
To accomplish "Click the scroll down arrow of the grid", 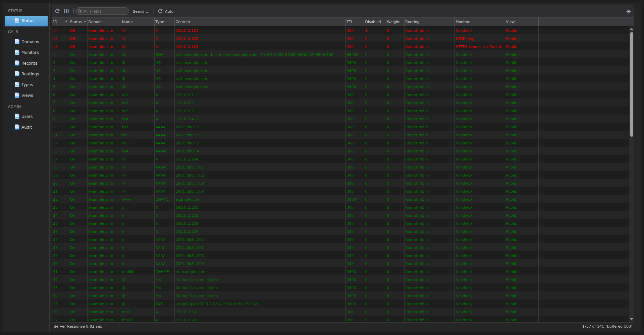I will pyautogui.click(x=632, y=319).
